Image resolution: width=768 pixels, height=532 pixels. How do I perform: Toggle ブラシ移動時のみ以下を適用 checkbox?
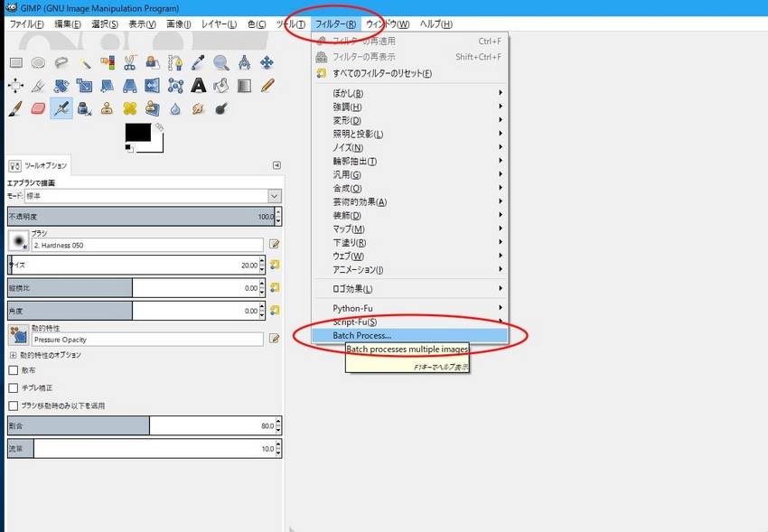pos(14,406)
